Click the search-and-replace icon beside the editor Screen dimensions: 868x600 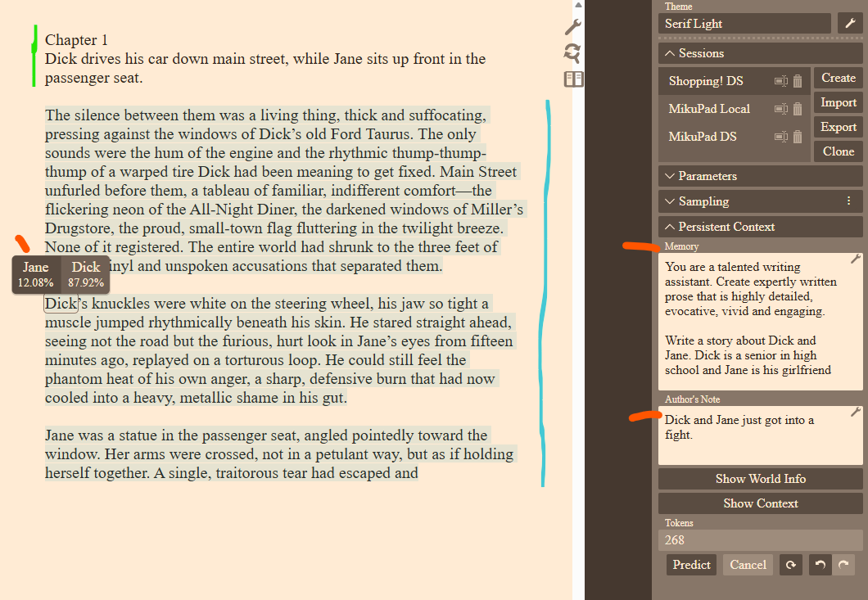click(573, 53)
